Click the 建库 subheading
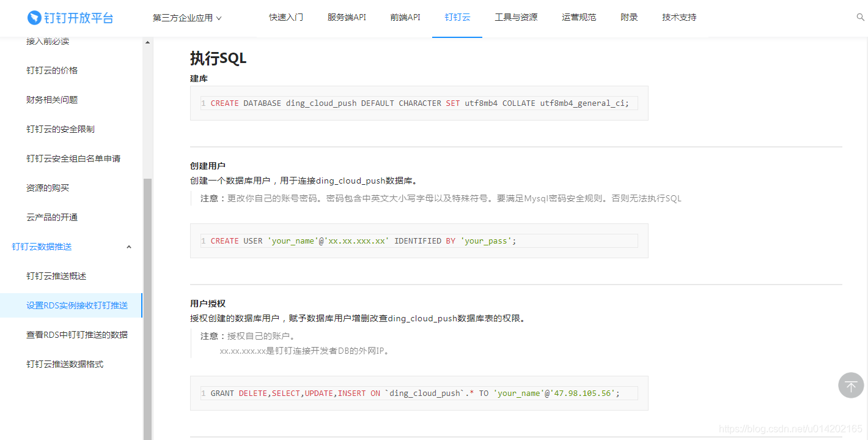Image resolution: width=868 pixels, height=440 pixels. coord(199,79)
